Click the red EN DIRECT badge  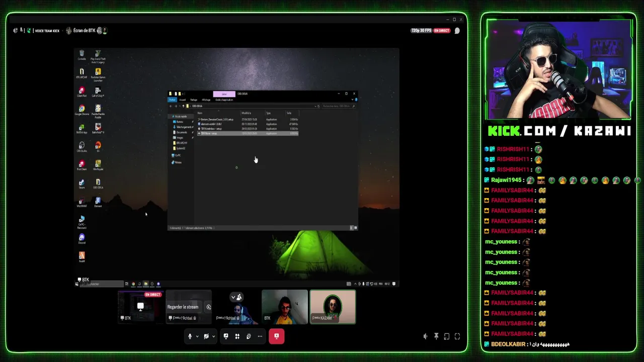442,31
